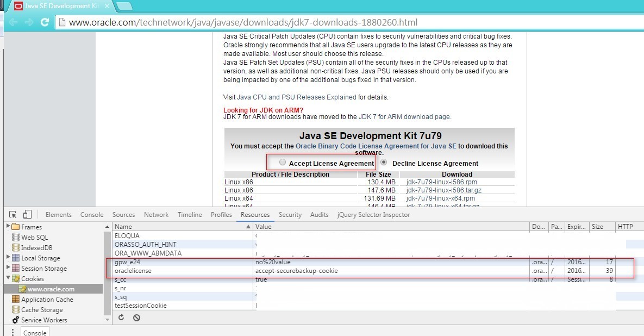Image resolution: width=644 pixels, height=336 pixels.
Task: Refresh the cookies table
Action: tap(121, 317)
